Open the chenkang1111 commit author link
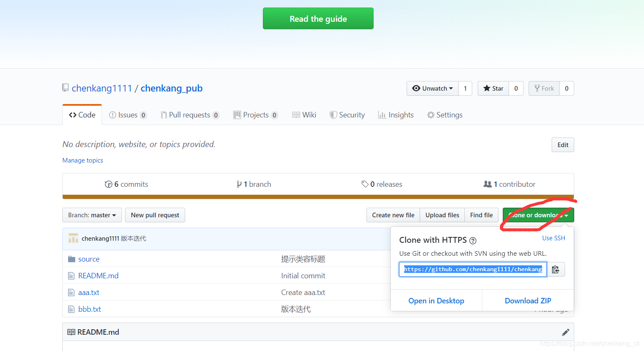This screenshot has width=644, height=351. pos(100,239)
